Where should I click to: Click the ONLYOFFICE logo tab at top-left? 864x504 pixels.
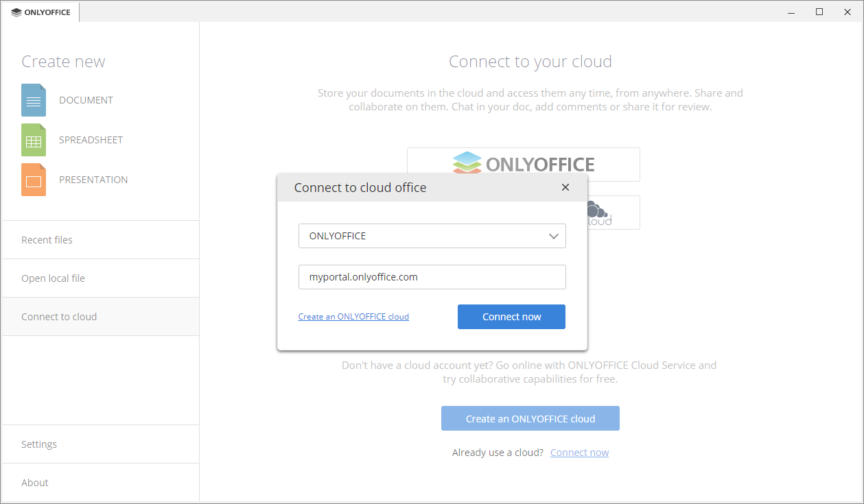click(41, 12)
